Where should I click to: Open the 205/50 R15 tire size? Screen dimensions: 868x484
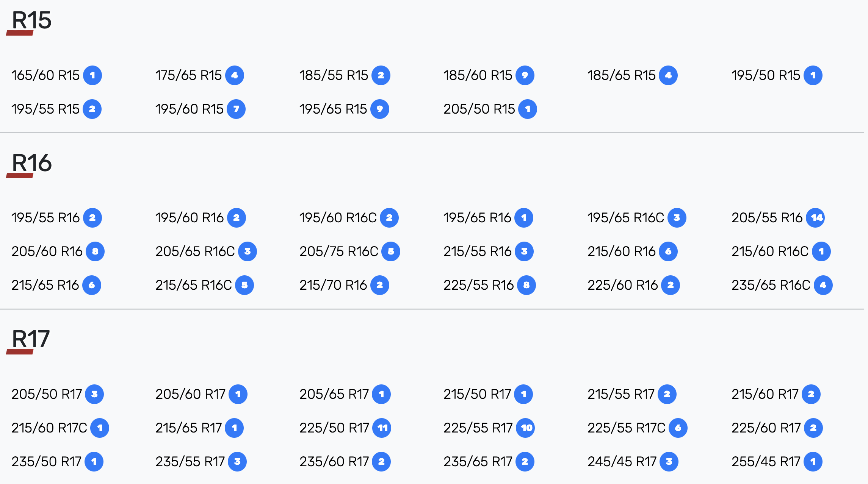(x=479, y=109)
